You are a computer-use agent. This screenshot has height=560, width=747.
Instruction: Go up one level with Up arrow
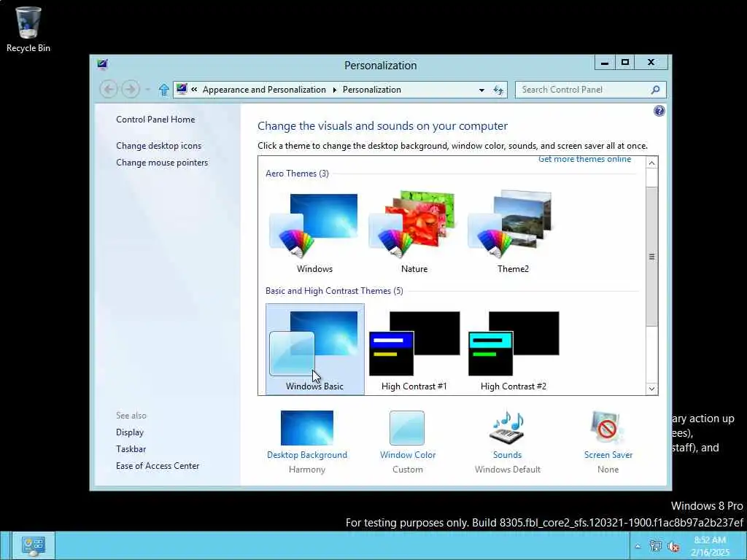pyautogui.click(x=164, y=90)
